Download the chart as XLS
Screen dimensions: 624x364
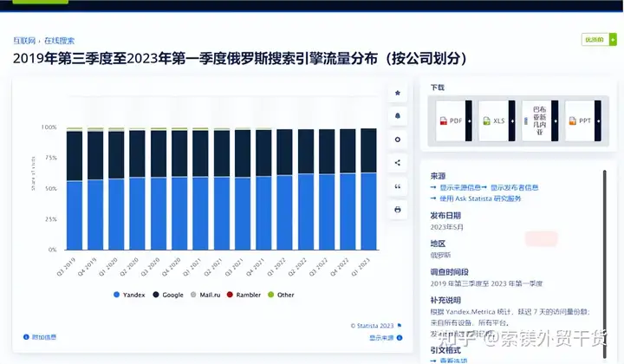[x=497, y=120]
